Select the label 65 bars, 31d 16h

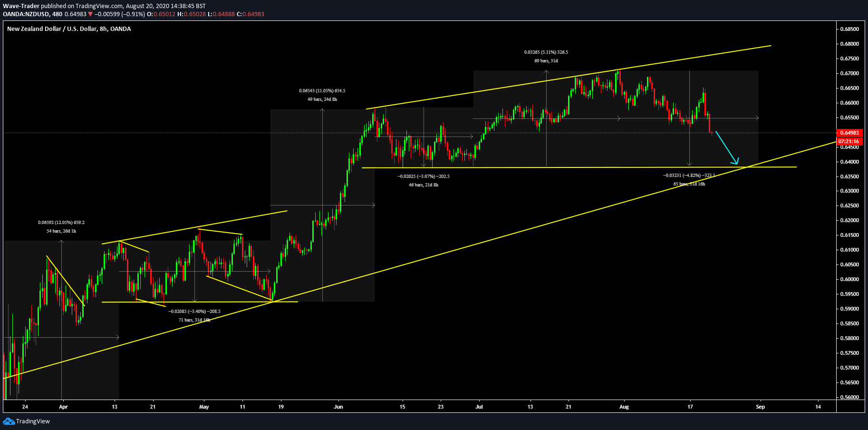point(689,184)
